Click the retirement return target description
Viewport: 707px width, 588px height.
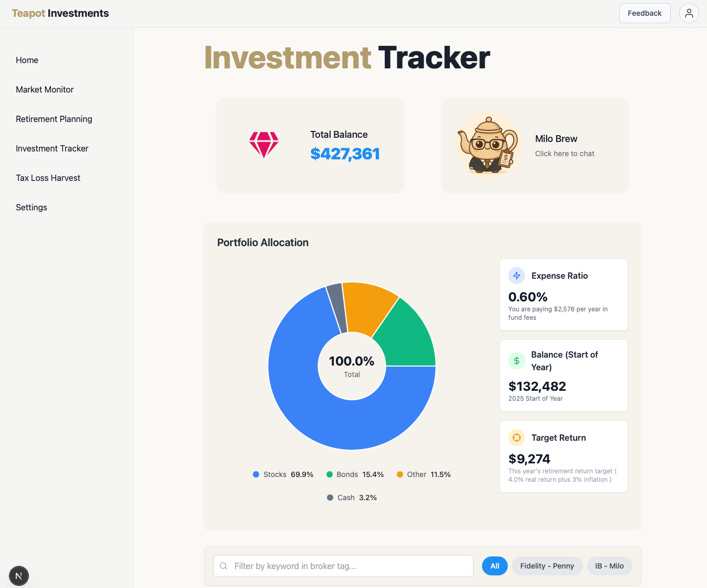coord(562,475)
